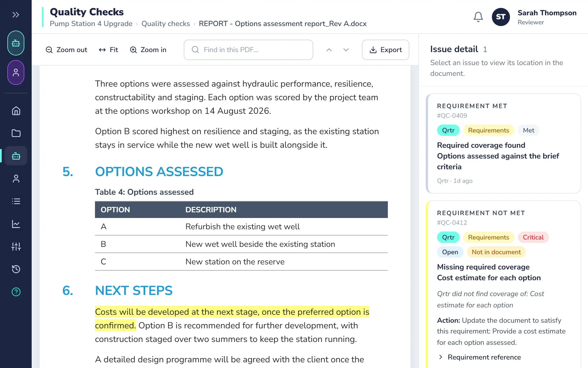Select the active robot icon in sidebar nav

click(16, 156)
